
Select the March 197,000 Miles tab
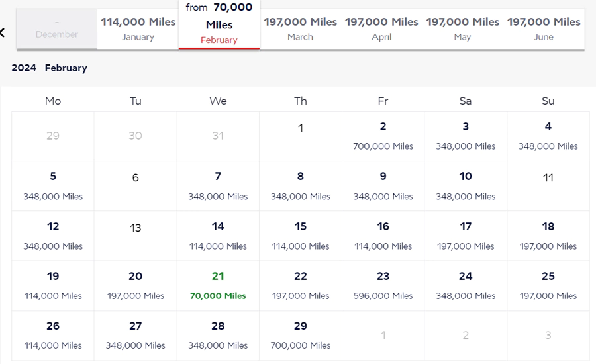[300, 29]
